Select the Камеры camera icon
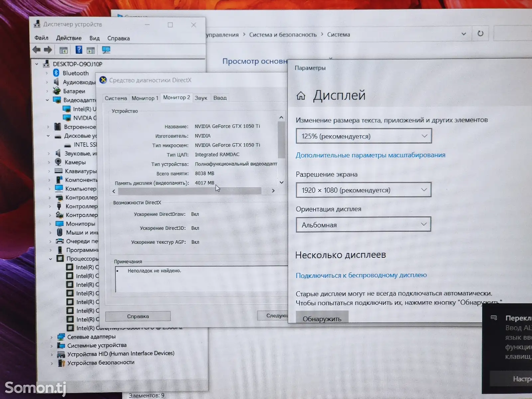Screen dimensions: 532x399 (x=58, y=162)
